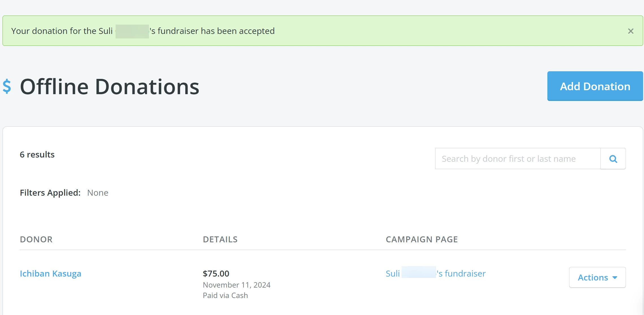Open Ichiban Kasuga's donor profile link
This screenshot has height=315, width=644.
point(51,273)
